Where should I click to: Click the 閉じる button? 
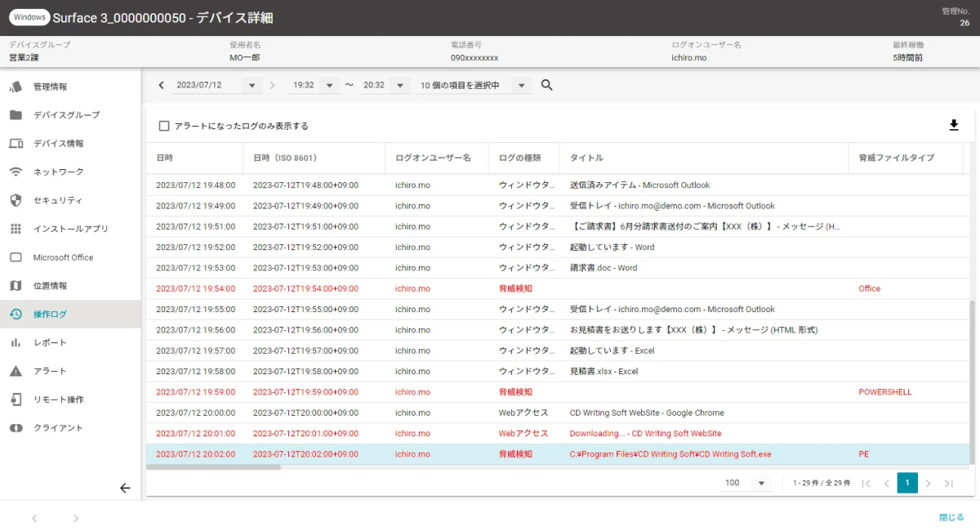(x=951, y=518)
